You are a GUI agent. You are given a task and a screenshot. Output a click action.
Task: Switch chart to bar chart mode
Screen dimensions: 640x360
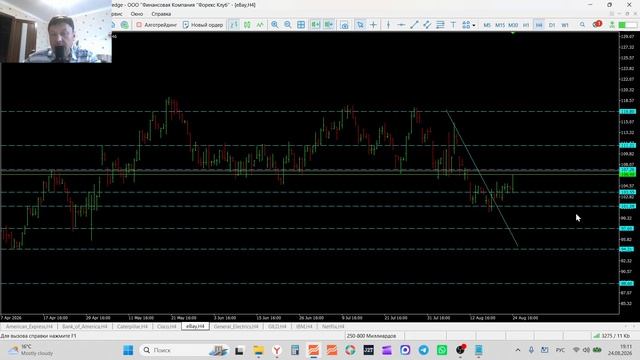234,25
